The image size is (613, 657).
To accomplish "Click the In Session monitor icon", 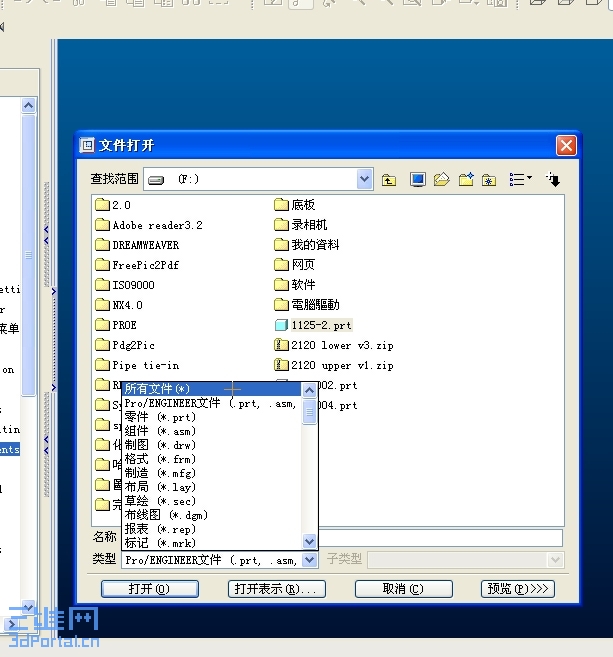I will [x=418, y=180].
